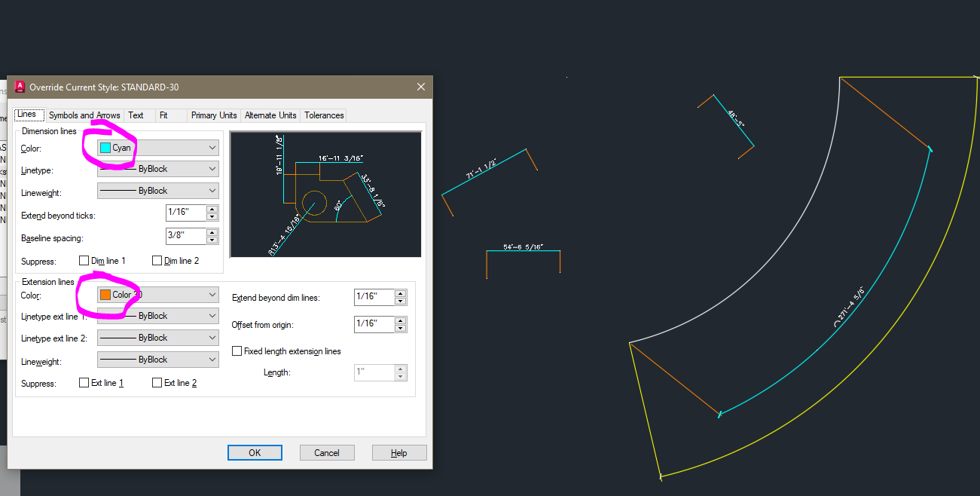
Task: Switch to the Fit tab
Action: click(x=170, y=115)
